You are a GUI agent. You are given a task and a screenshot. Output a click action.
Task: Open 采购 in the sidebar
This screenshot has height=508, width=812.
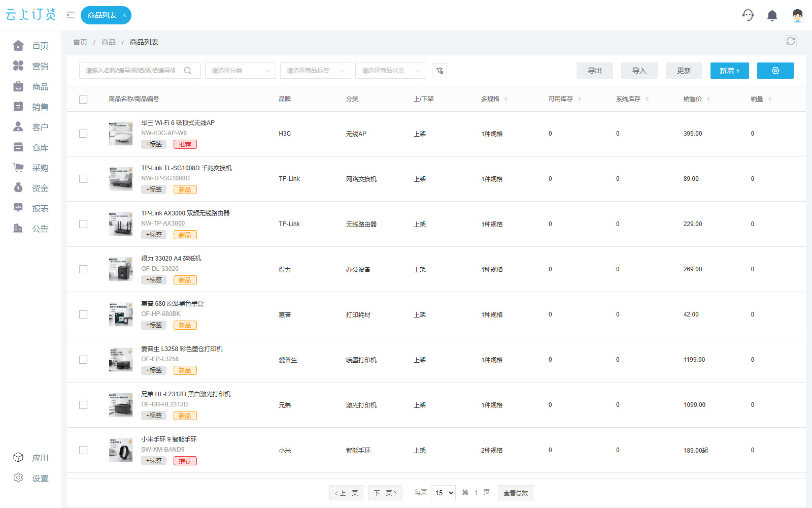point(30,168)
